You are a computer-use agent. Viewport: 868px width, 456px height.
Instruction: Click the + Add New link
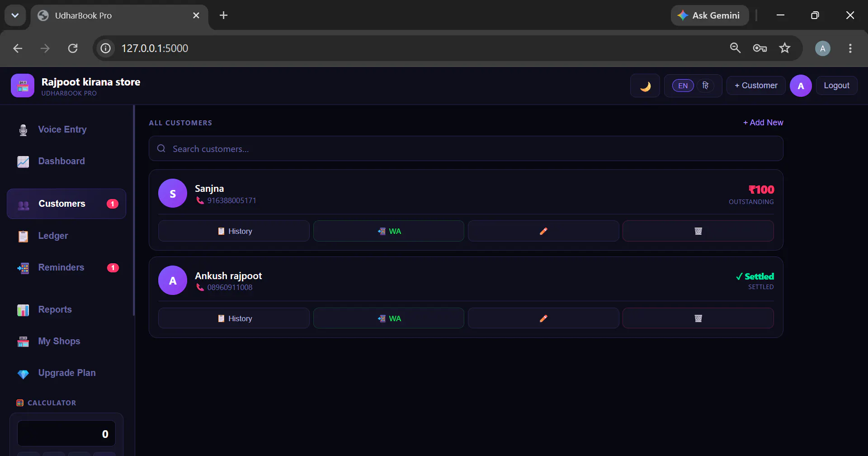pyautogui.click(x=763, y=123)
